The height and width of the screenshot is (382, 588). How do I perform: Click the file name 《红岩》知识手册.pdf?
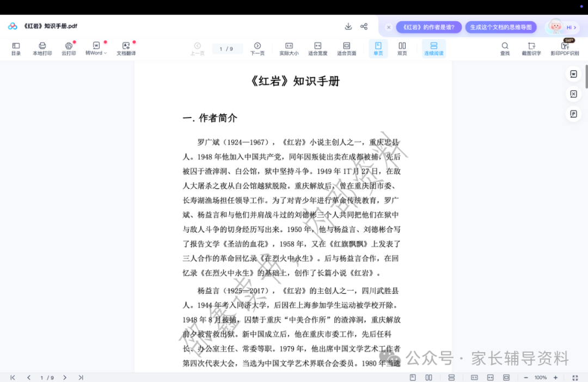(50, 26)
